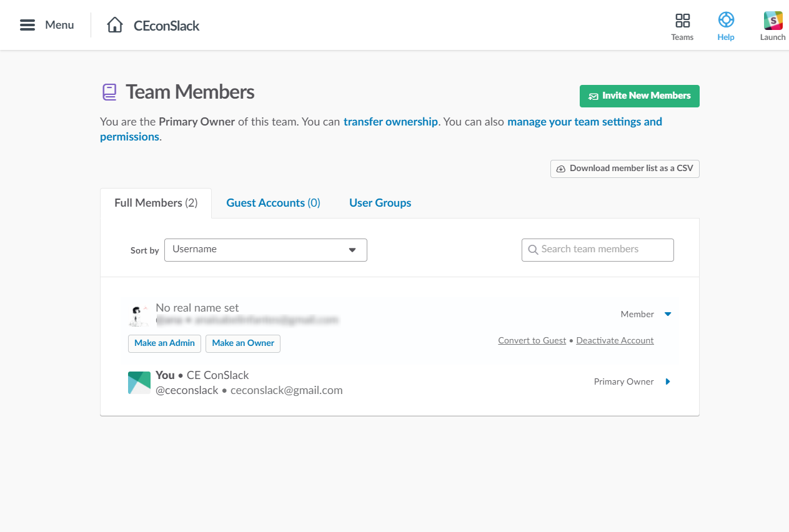Open the User Groups tab
The height and width of the screenshot is (532, 789).
[380, 203]
